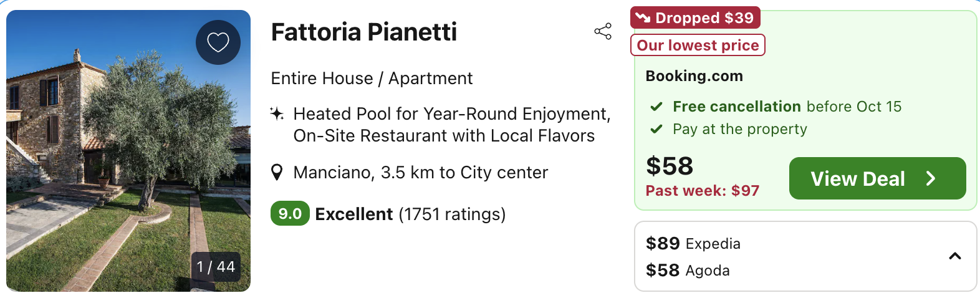Click the sparkle highlights icon
The width and height of the screenshot is (980, 298).
coord(277,114)
